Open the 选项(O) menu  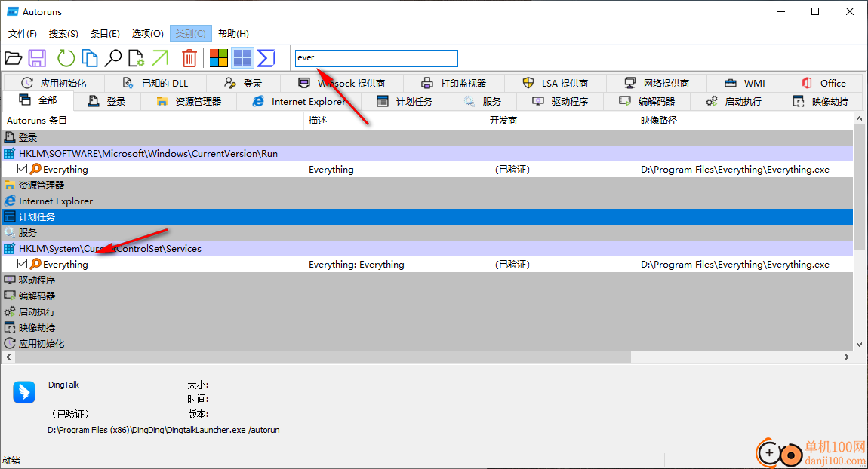pyautogui.click(x=148, y=34)
